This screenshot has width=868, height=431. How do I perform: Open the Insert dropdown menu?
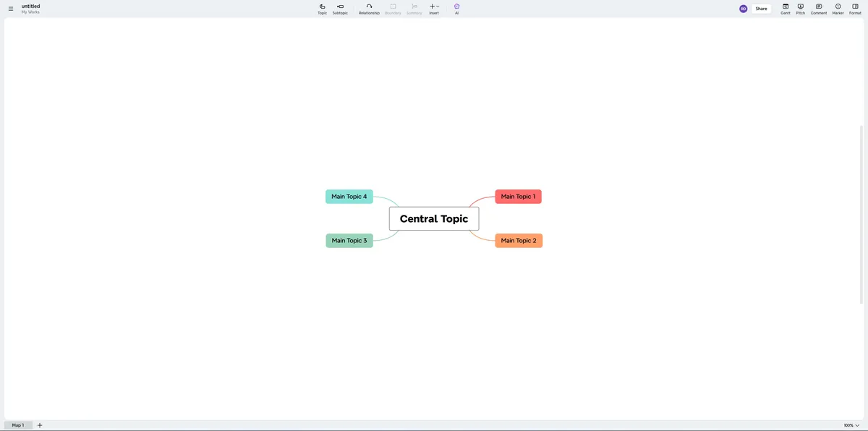click(x=434, y=9)
